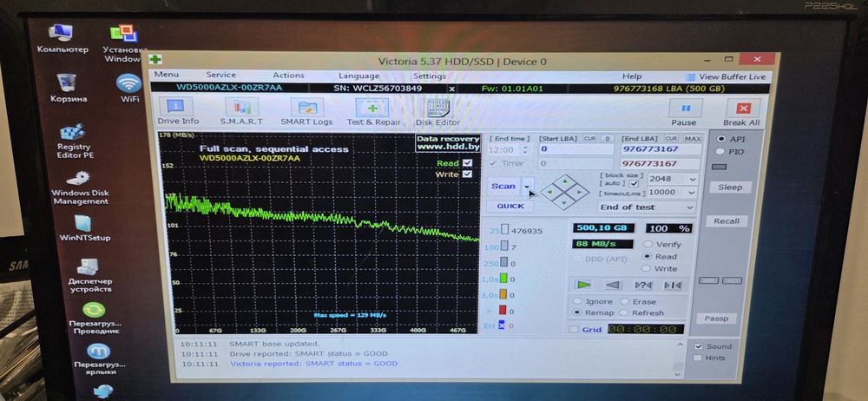Image resolution: width=868 pixels, height=401 pixels.
Task: Click the Sleep button
Action: click(x=730, y=187)
